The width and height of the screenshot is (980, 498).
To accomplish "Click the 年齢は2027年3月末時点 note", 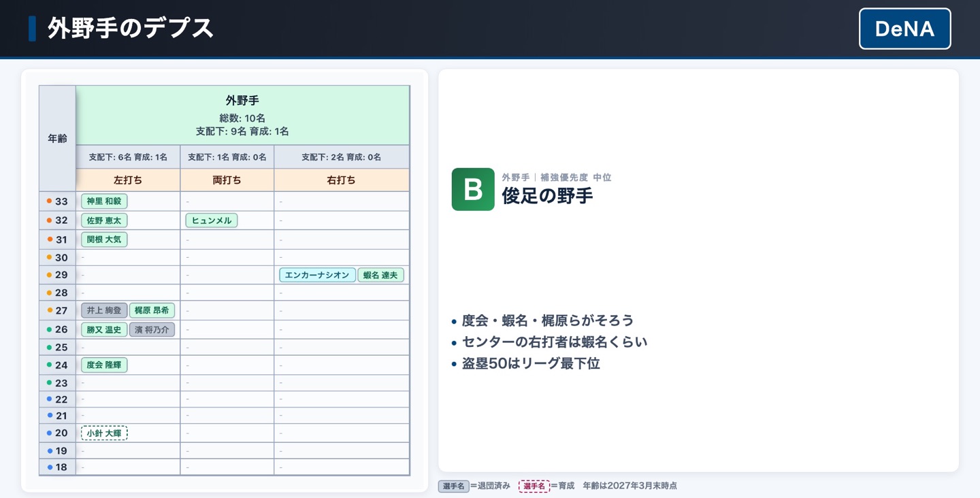I will pyautogui.click(x=630, y=486).
